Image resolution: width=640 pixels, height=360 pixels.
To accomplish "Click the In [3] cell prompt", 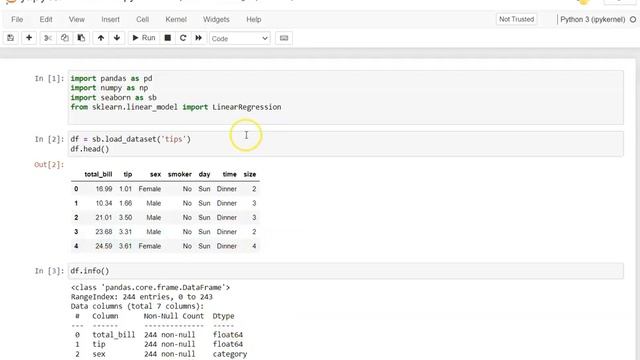I will coord(49,271).
